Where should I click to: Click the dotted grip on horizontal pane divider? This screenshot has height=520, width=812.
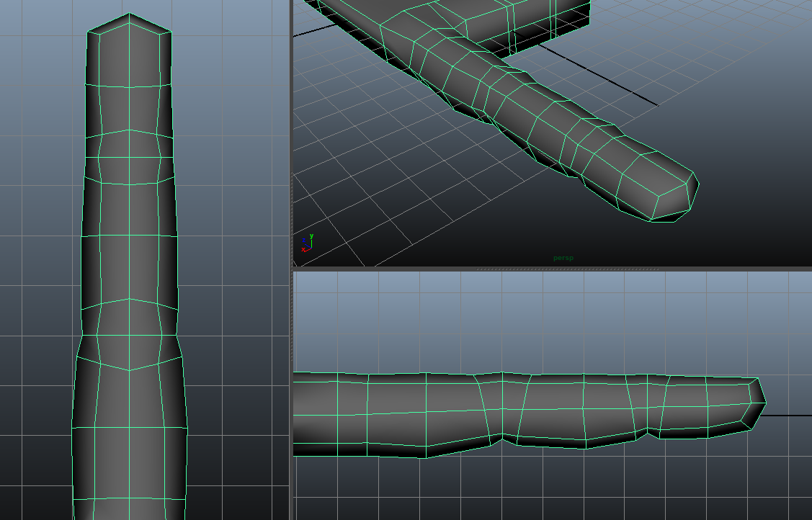click(x=567, y=269)
